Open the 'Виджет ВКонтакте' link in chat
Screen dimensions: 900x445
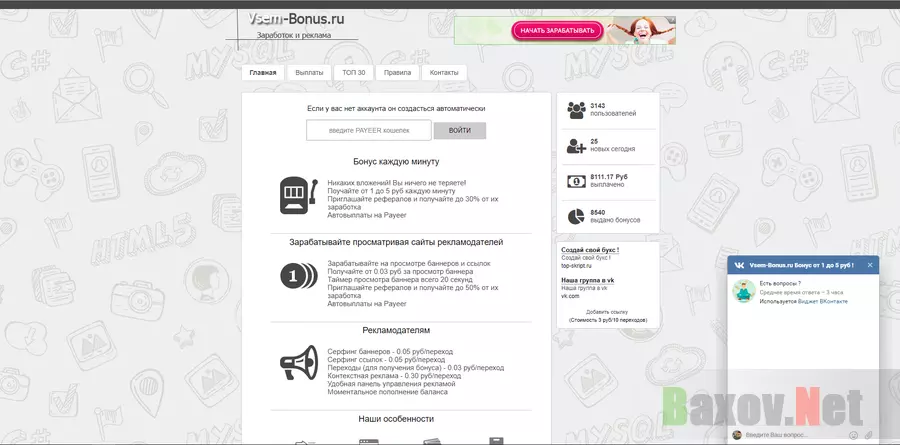click(823, 301)
